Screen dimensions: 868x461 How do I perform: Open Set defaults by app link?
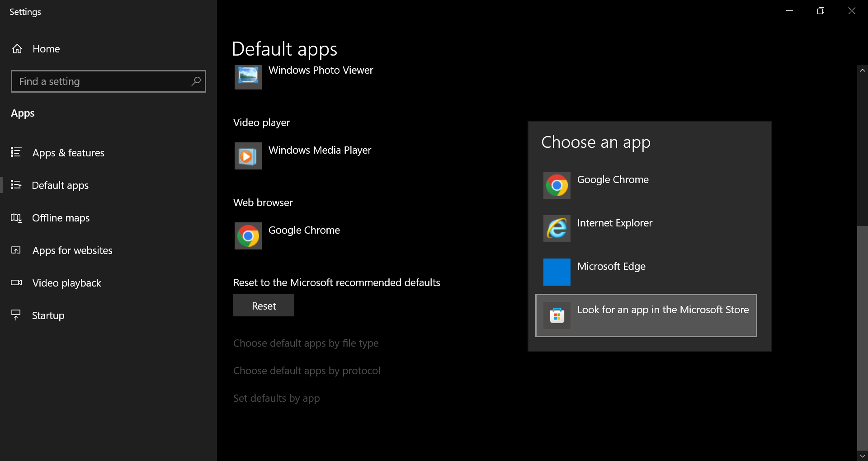pos(277,399)
